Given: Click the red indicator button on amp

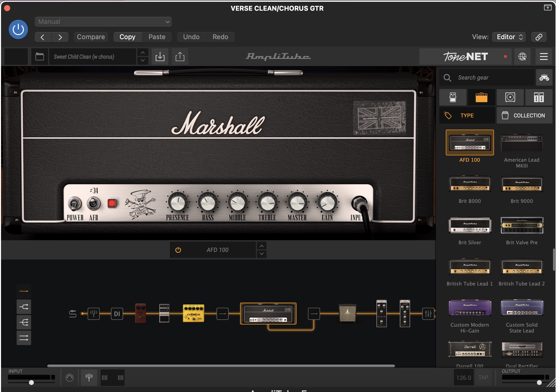Looking at the screenshot, I should tap(112, 203).
